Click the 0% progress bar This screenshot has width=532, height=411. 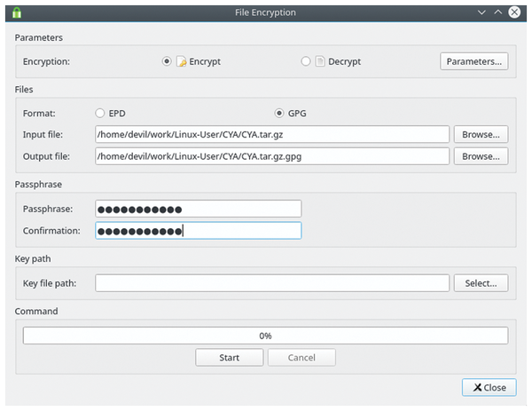point(265,336)
